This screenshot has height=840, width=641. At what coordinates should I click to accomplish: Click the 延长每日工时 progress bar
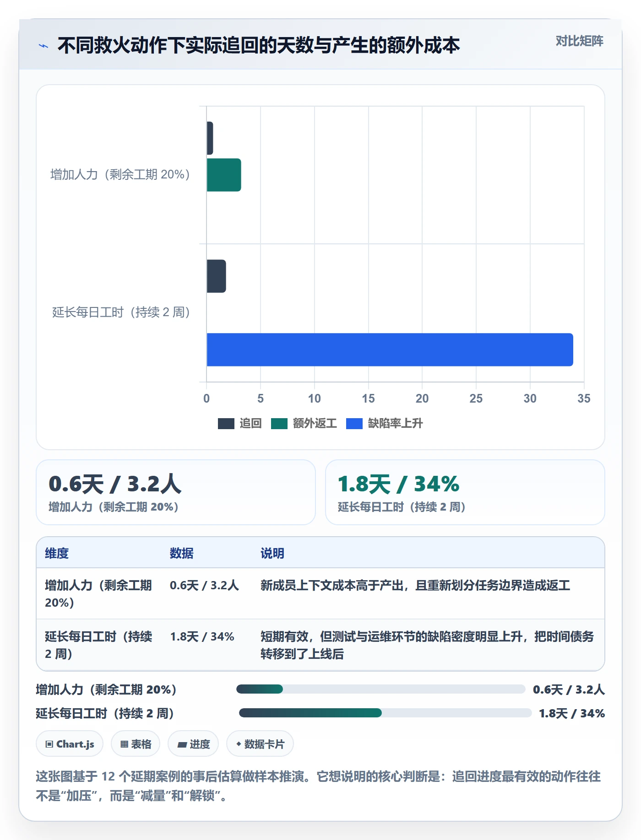click(x=385, y=713)
